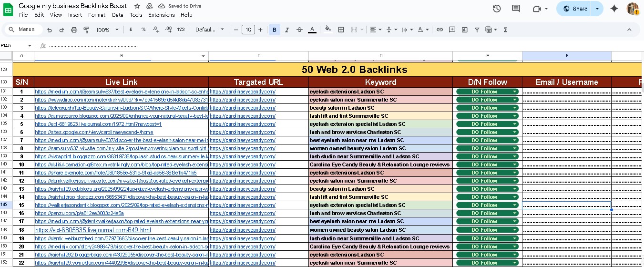Click the insert chart icon
The width and height of the screenshot is (644, 267).
464,30
